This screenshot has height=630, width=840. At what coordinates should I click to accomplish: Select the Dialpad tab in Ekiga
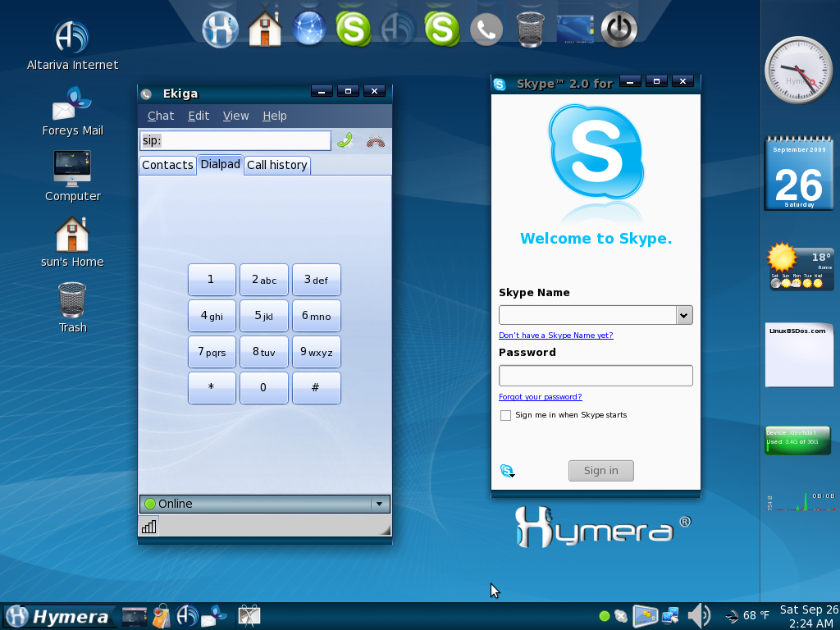point(220,164)
